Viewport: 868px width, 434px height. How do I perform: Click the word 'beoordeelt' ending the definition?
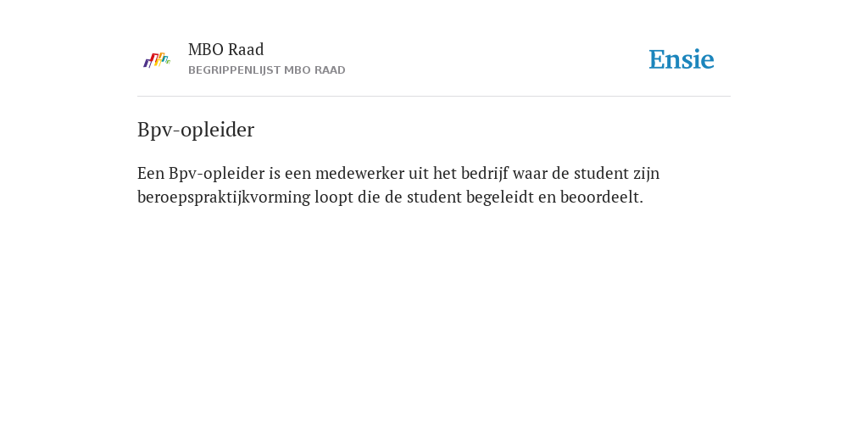(602, 197)
